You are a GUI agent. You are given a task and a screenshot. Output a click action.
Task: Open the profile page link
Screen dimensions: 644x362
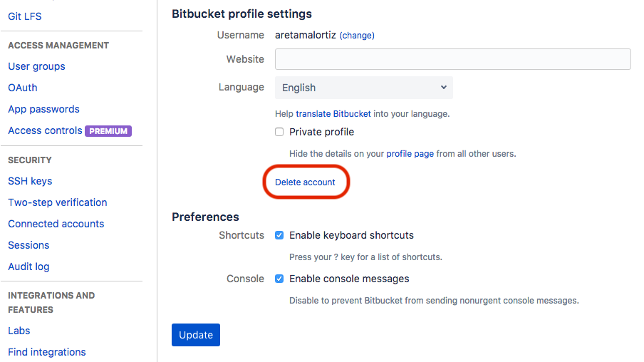point(410,154)
